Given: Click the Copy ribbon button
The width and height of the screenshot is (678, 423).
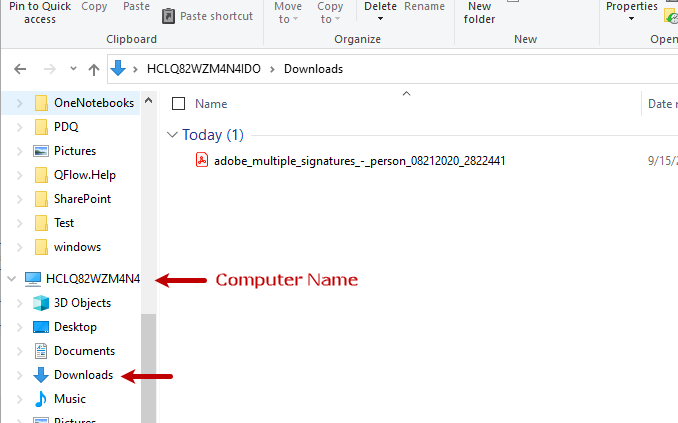Looking at the screenshot, I should (x=94, y=6).
